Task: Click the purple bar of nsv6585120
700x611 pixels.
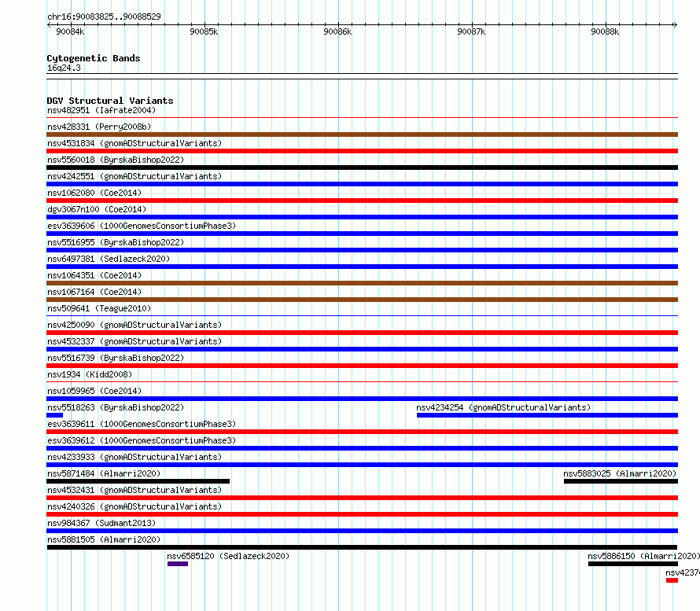Action: point(178,564)
